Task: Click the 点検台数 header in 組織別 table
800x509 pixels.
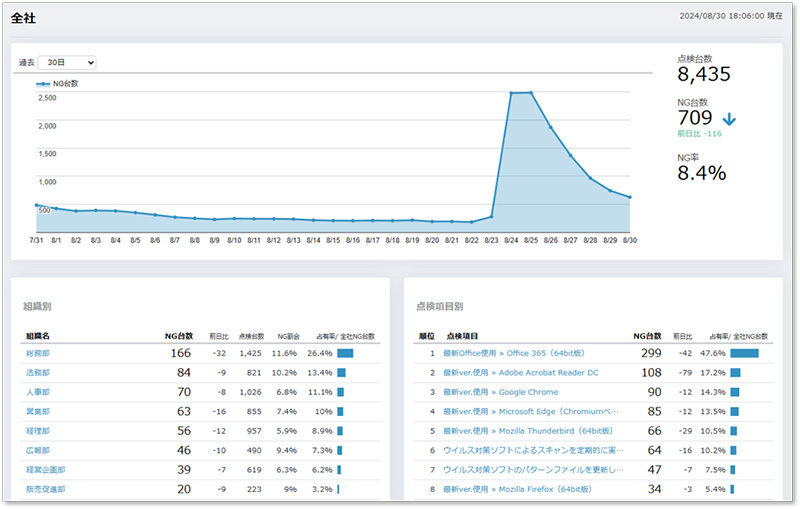Action: (x=252, y=336)
